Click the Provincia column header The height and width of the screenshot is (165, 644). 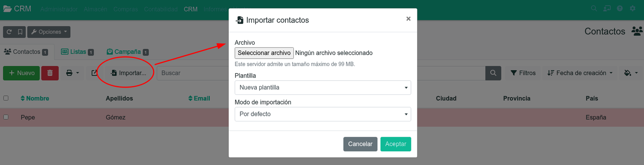pos(517,98)
